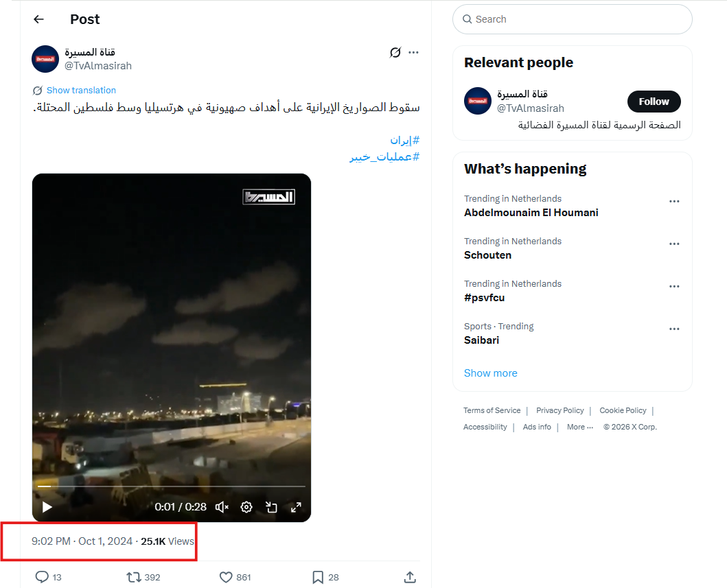This screenshot has height=588, width=727.
Task: Open video settings gear
Action: pyautogui.click(x=246, y=507)
